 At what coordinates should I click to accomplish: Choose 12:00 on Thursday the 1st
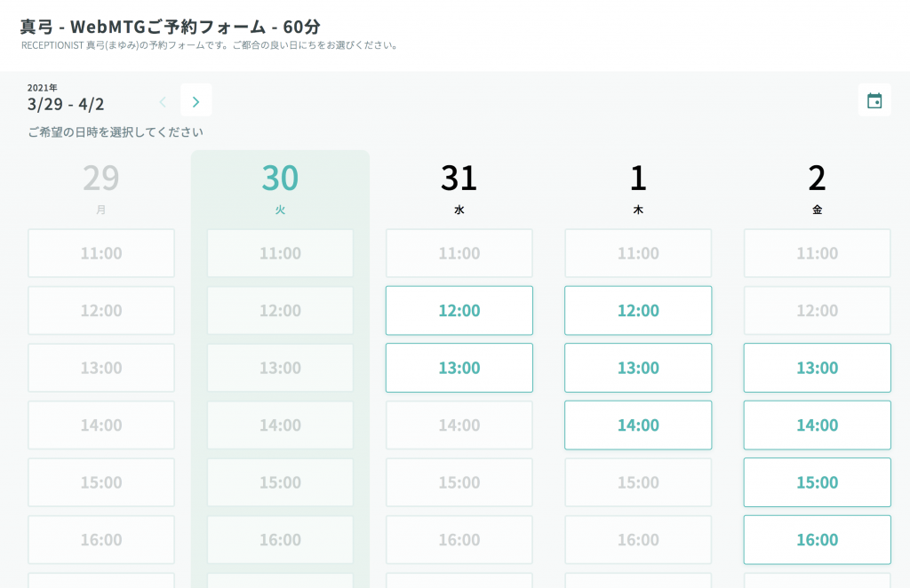point(638,311)
